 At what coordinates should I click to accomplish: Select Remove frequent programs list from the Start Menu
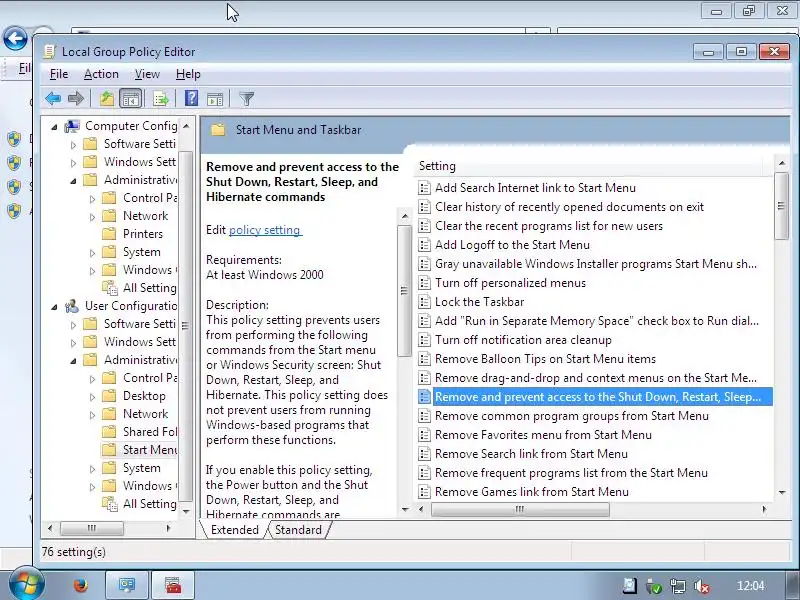coord(571,472)
